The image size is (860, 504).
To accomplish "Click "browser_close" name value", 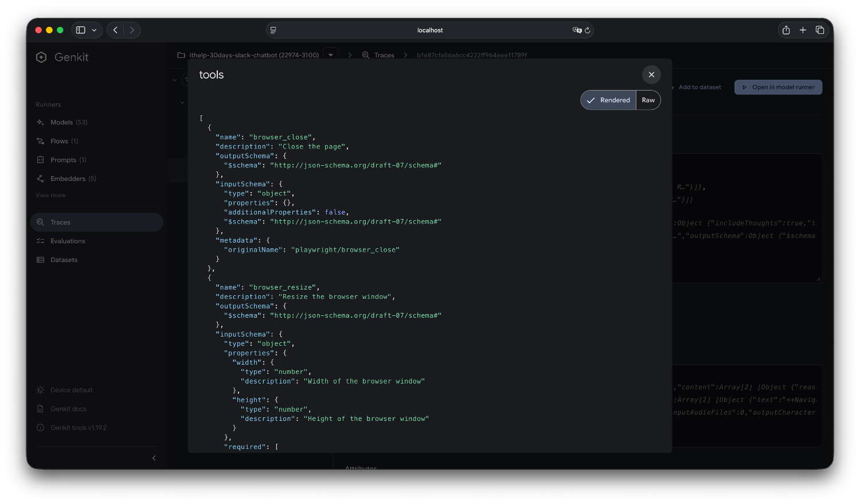I will pyautogui.click(x=280, y=137).
